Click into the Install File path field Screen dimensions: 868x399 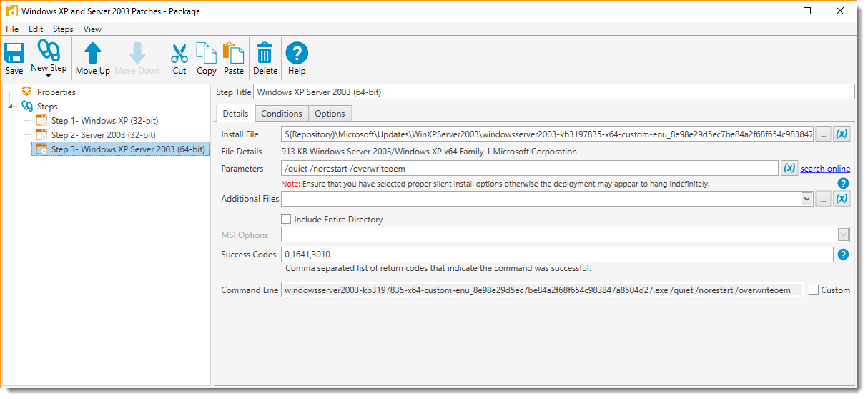coord(547,134)
